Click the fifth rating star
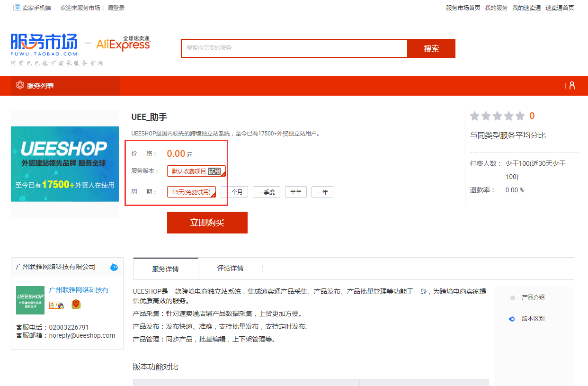This screenshot has width=588, height=386. coord(520,116)
